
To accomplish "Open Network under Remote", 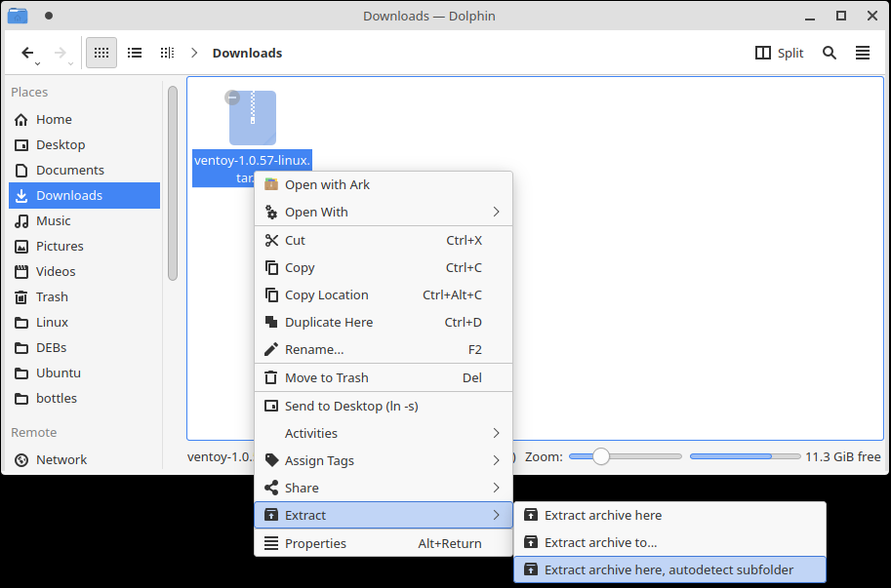I will [x=84, y=459].
